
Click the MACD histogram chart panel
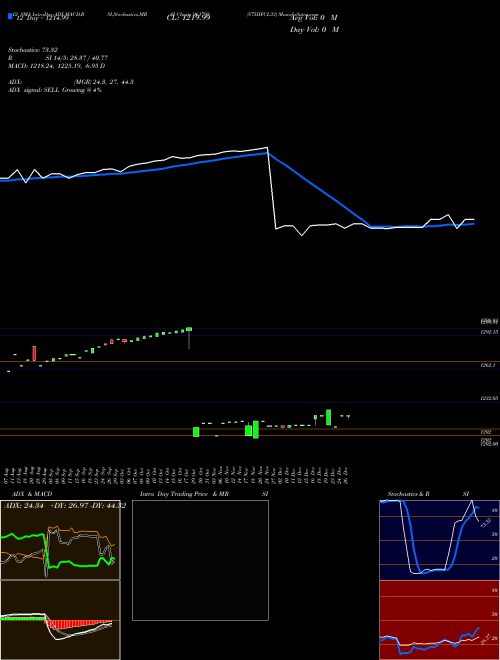pyautogui.click(x=60, y=620)
